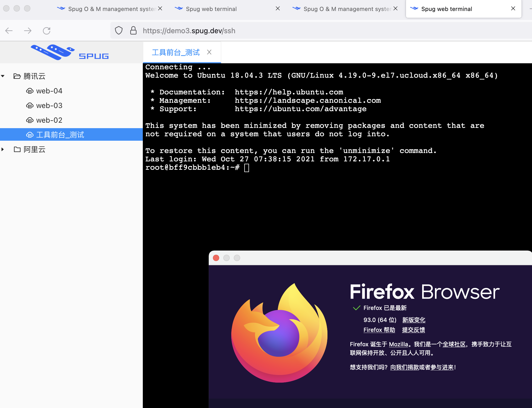
Task: Select the 工具前台_测试 terminal tab
Action: coord(176,52)
